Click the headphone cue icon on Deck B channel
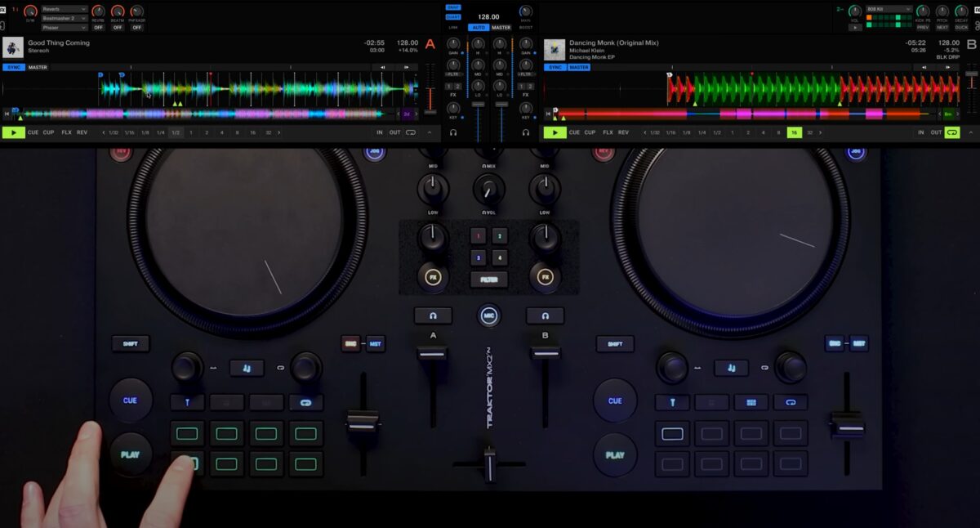980x528 pixels. pos(526,132)
